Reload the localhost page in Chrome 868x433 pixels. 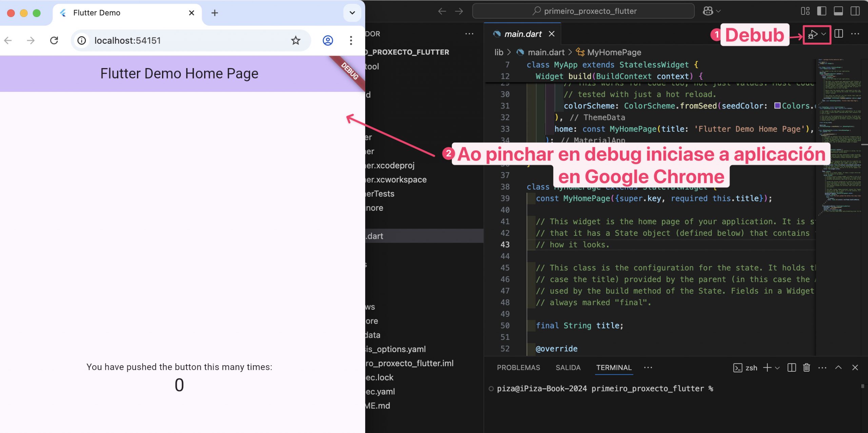point(54,41)
